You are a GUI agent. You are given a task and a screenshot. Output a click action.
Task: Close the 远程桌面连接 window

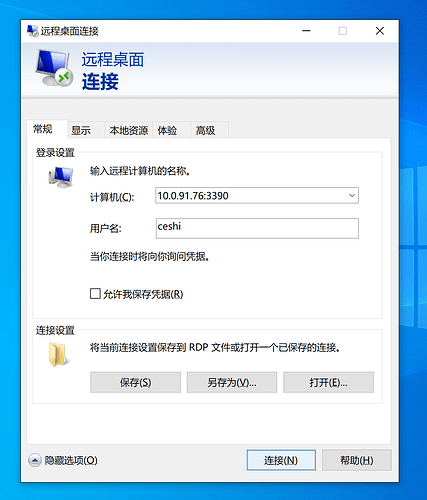pyautogui.click(x=380, y=31)
